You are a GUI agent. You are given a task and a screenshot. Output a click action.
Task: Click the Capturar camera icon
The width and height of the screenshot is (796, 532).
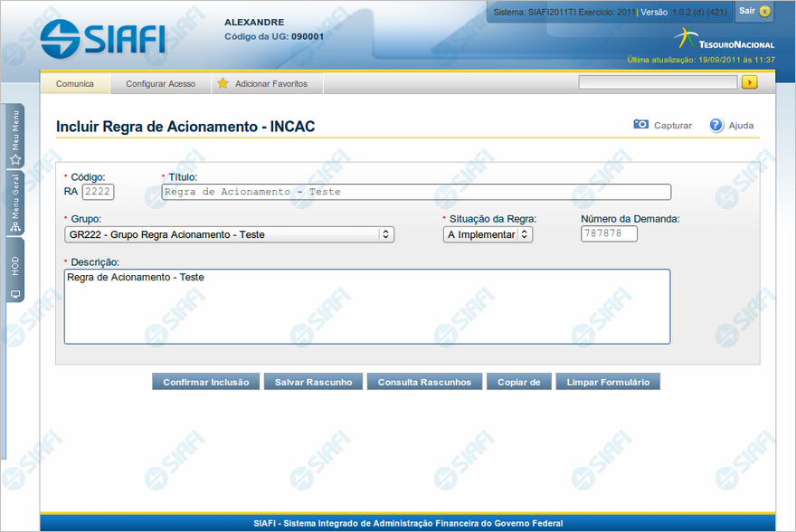[641, 125]
